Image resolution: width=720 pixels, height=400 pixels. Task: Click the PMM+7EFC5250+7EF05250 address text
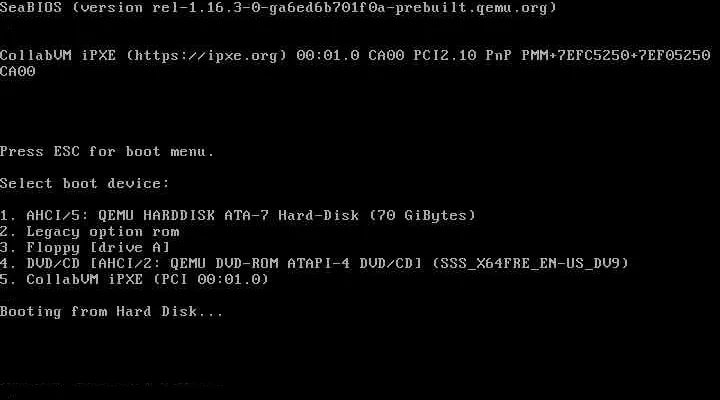[x=616, y=56]
